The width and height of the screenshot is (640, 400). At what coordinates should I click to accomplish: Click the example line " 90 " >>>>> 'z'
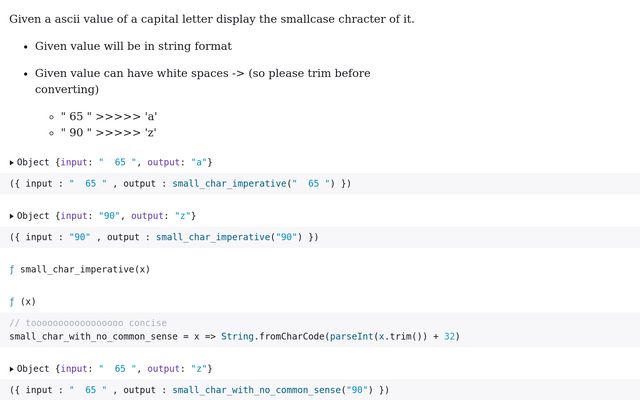click(109, 132)
